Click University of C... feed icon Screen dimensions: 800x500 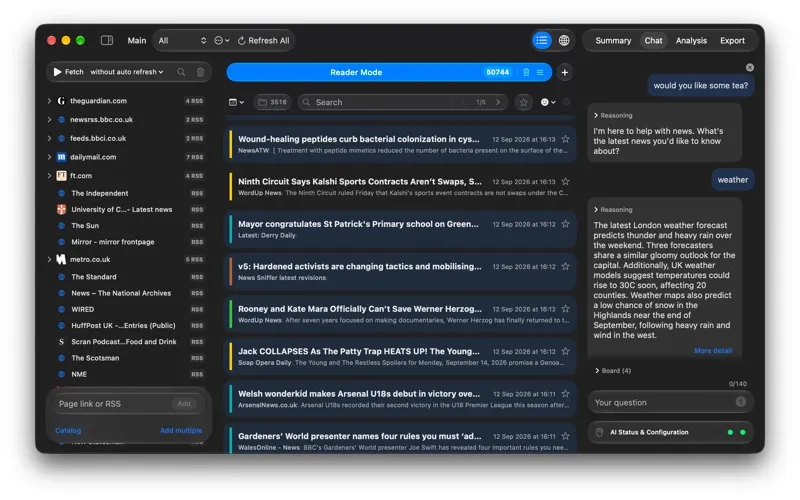[x=61, y=209]
